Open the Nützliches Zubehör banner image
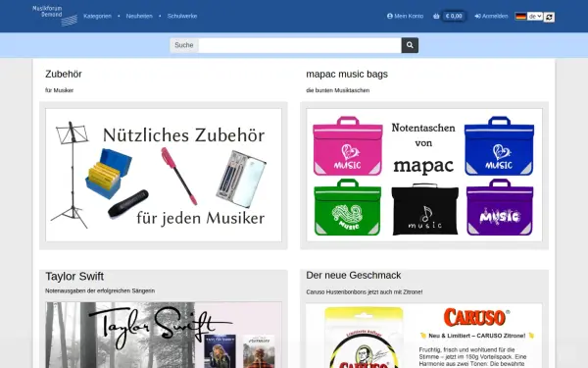The image size is (588, 368). pos(164,175)
